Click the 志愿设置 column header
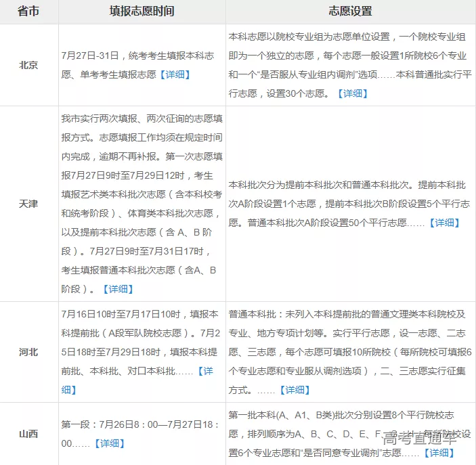This screenshot has width=476, height=465. 349,12
